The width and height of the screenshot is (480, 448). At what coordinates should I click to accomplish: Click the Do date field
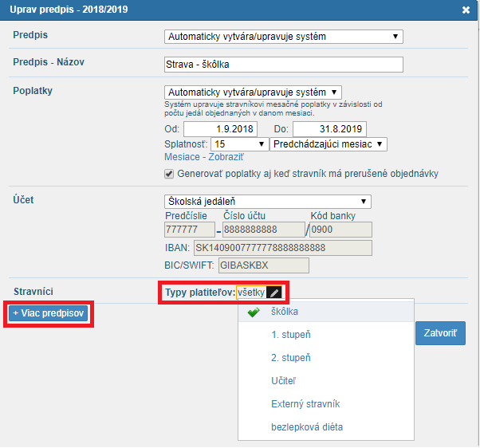(x=329, y=129)
